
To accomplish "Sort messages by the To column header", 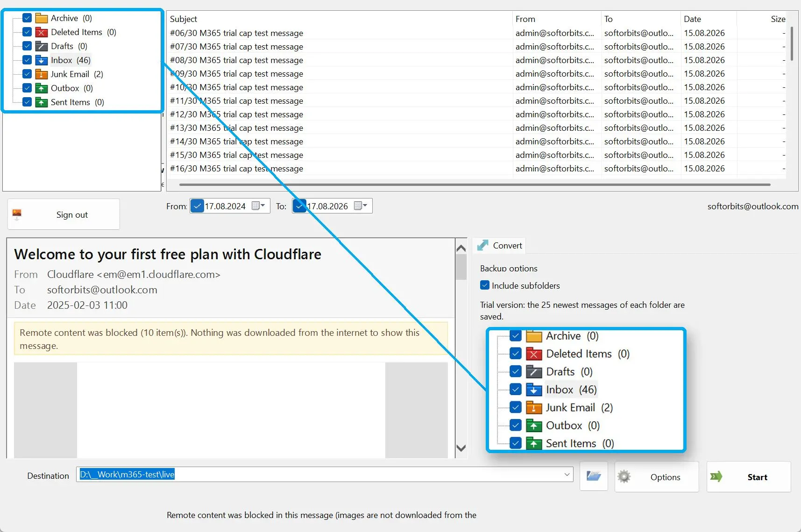I will [x=641, y=19].
